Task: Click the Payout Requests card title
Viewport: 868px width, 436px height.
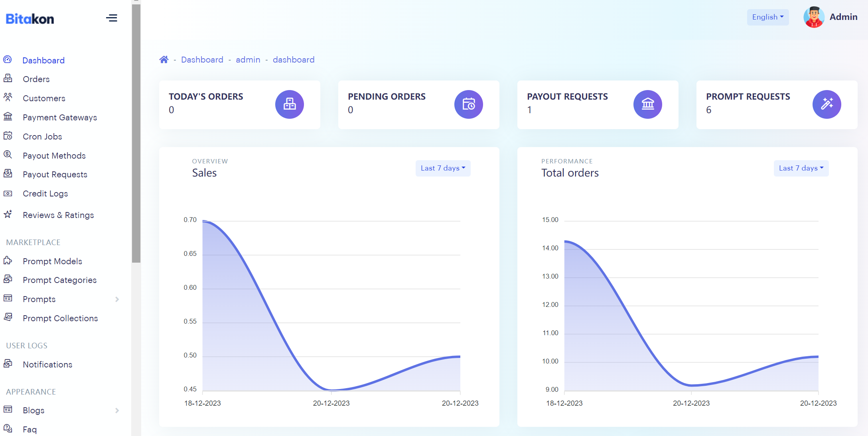Action: 567,96
